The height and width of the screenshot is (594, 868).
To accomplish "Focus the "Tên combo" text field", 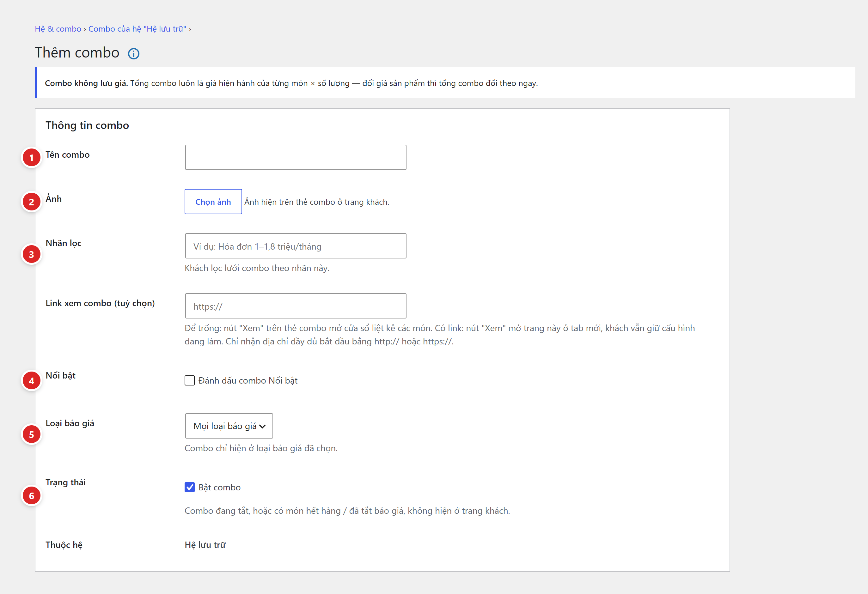I will pos(296,157).
